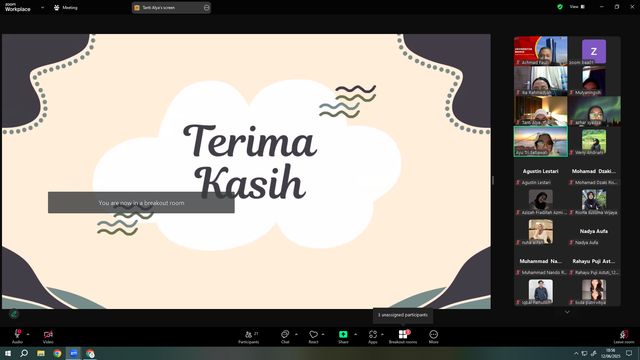The width and height of the screenshot is (640, 360).
Task: Select Ika Rahmadyah's video tile
Action: coord(540,81)
